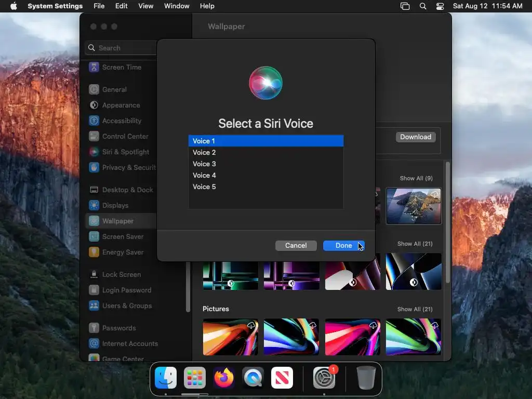Screen dimensions: 532x399
Task: Open Trash from the Dock
Action: click(366, 378)
